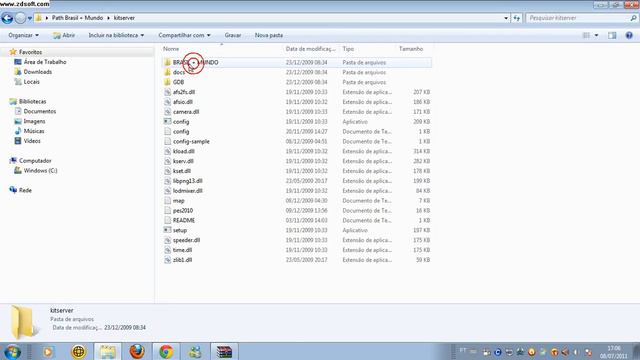Select Windows (C:) drive

(x=40, y=171)
